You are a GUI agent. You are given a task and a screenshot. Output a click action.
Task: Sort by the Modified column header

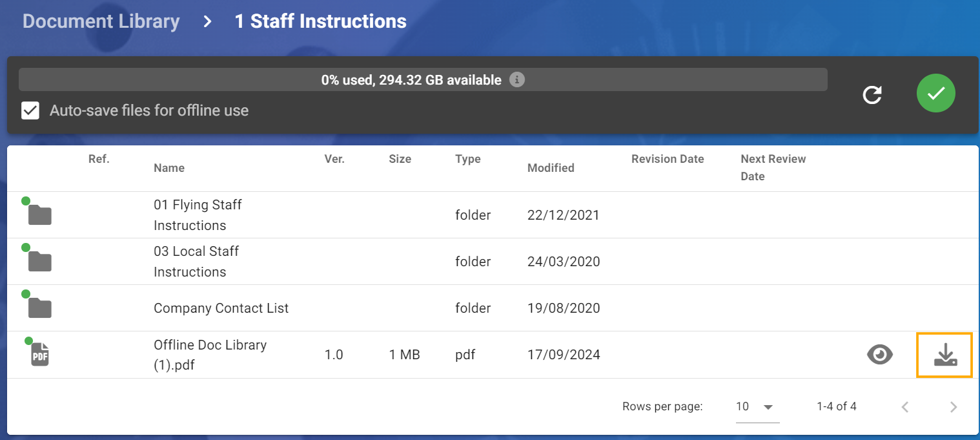click(x=551, y=168)
